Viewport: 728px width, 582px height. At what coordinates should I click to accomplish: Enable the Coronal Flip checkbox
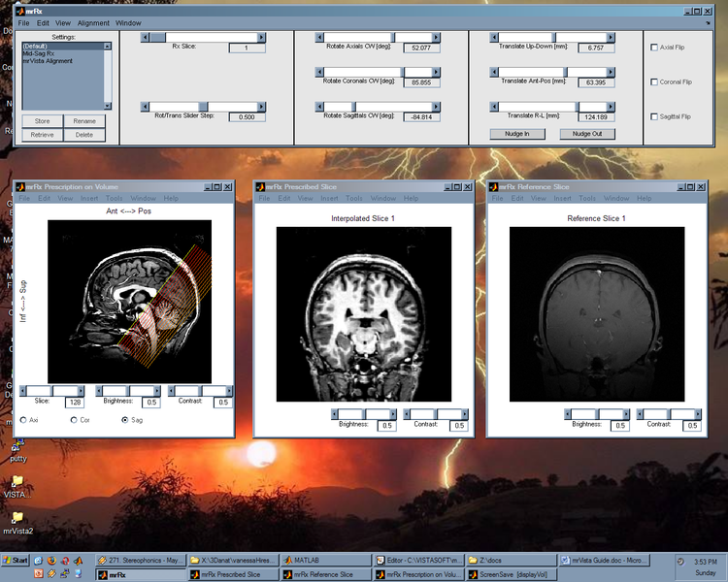(x=654, y=81)
